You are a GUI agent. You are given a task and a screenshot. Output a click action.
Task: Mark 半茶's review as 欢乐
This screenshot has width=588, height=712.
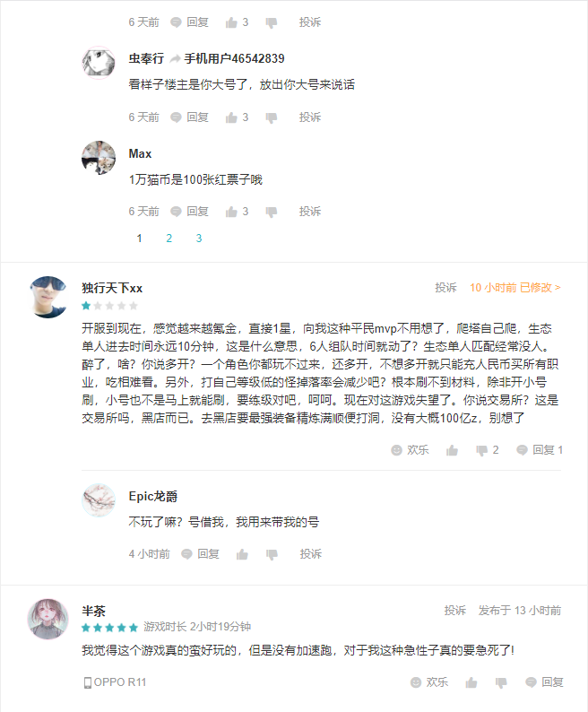pos(429,682)
